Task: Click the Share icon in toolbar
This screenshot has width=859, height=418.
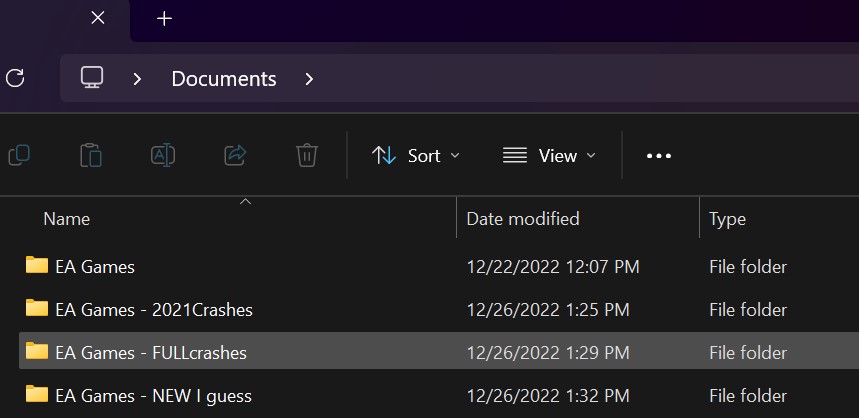Action: 235,155
